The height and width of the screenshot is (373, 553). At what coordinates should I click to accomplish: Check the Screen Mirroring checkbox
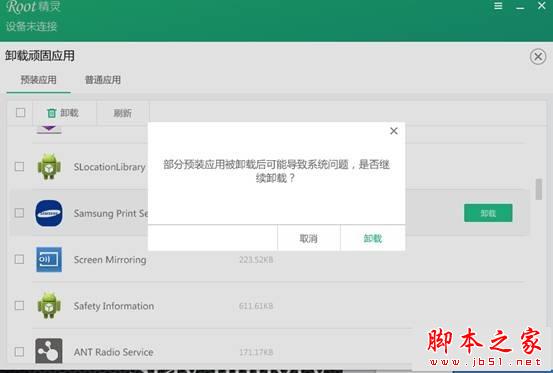coord(19,259)
